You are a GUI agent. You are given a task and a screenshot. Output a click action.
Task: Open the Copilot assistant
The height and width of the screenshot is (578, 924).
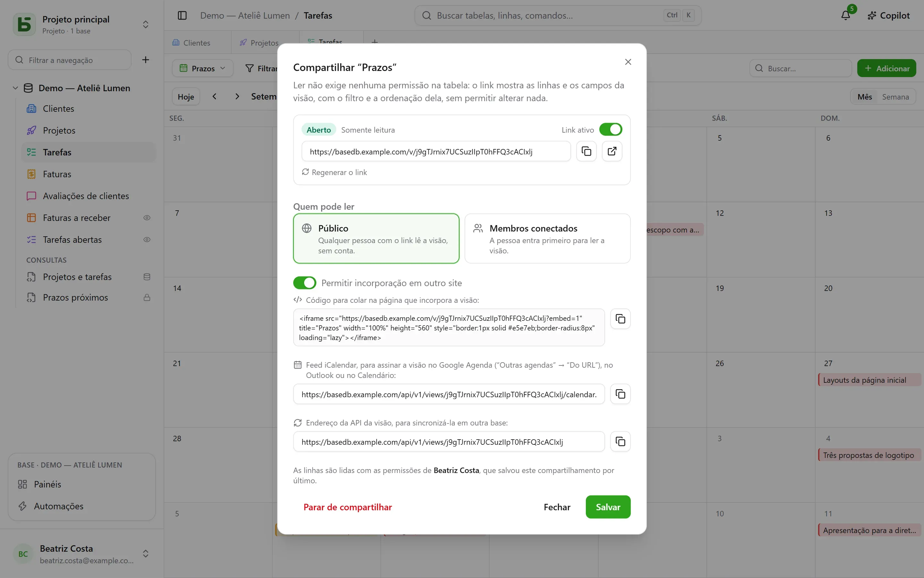(x=888, y=15)
